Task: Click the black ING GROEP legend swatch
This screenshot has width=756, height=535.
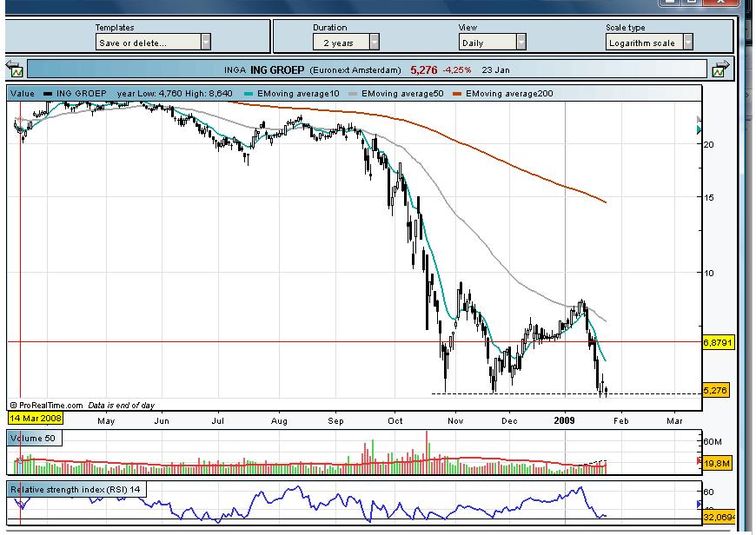Action: (x=47, y=94)
